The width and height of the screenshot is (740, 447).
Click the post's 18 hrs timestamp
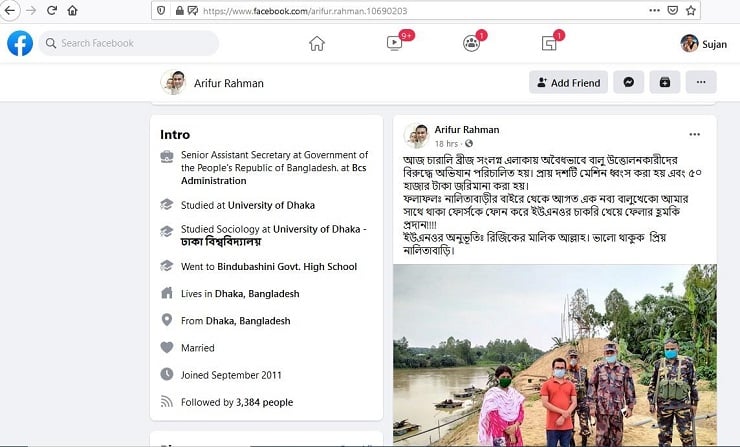pos(446,143)
